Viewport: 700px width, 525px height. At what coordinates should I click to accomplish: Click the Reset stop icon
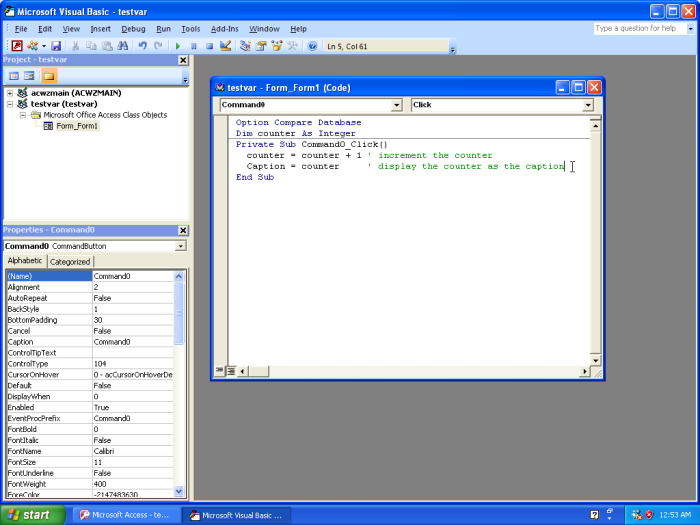tap(209, 46)
